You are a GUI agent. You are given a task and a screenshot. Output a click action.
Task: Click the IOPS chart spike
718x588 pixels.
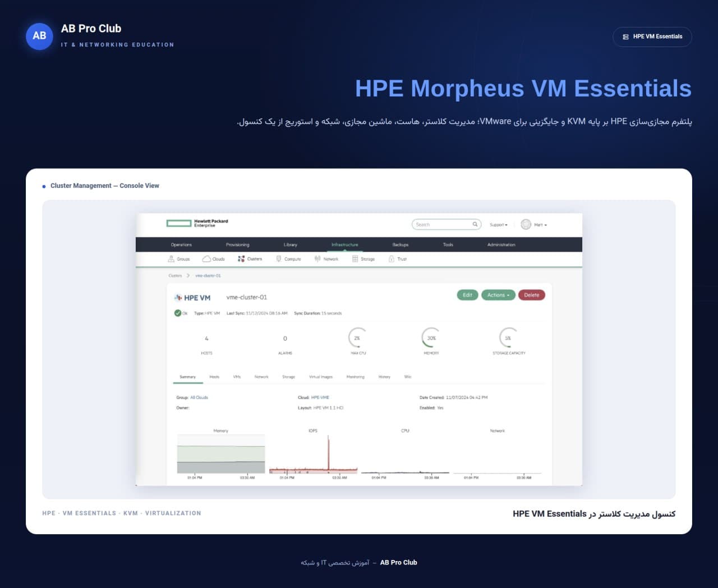click(328, 453)
